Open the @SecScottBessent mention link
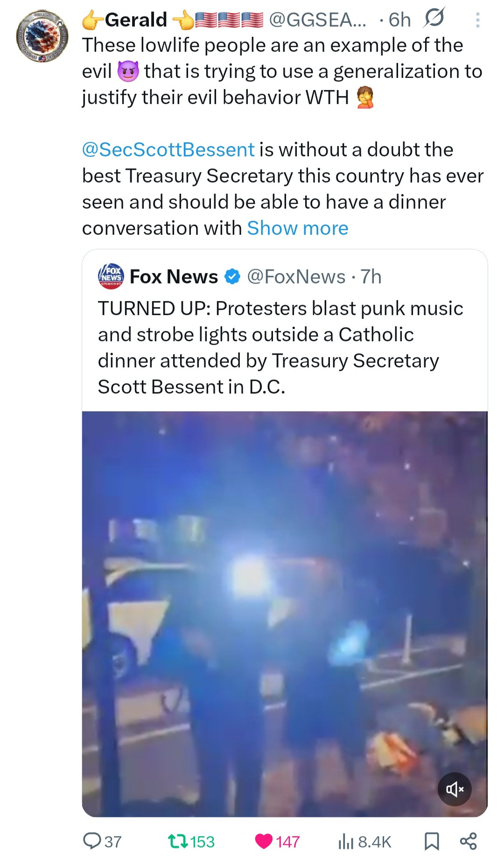The height and width of the screenshot is (862, 504). coord(168,150)
